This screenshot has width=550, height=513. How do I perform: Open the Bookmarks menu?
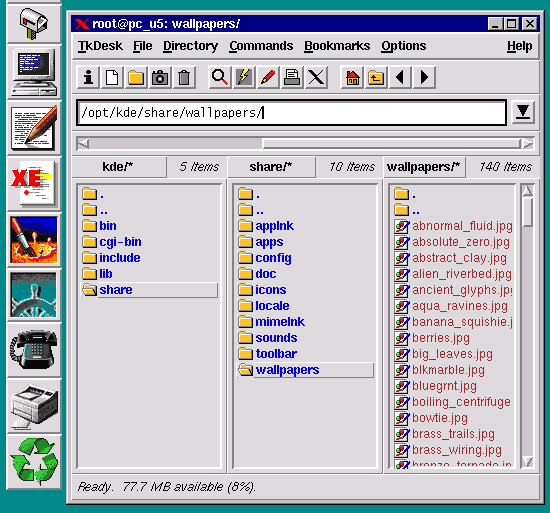pos(337,46)
